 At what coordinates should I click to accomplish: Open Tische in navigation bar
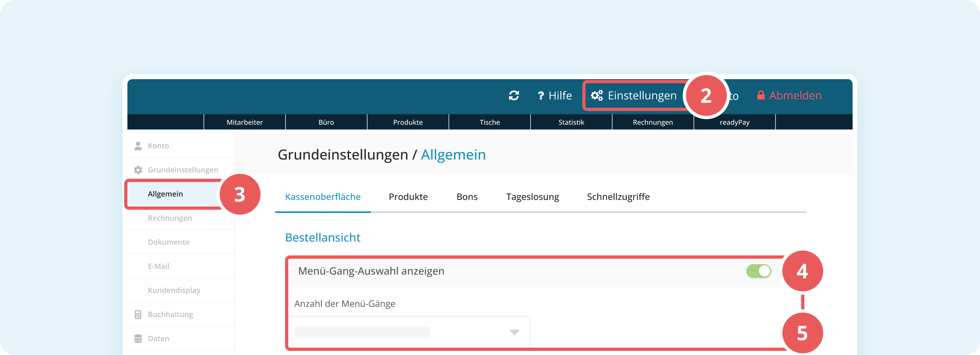pos(490,122)
